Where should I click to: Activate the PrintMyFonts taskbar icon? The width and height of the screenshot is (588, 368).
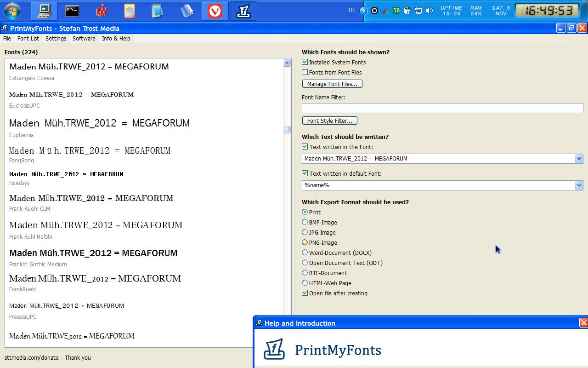tap(243, 11)
